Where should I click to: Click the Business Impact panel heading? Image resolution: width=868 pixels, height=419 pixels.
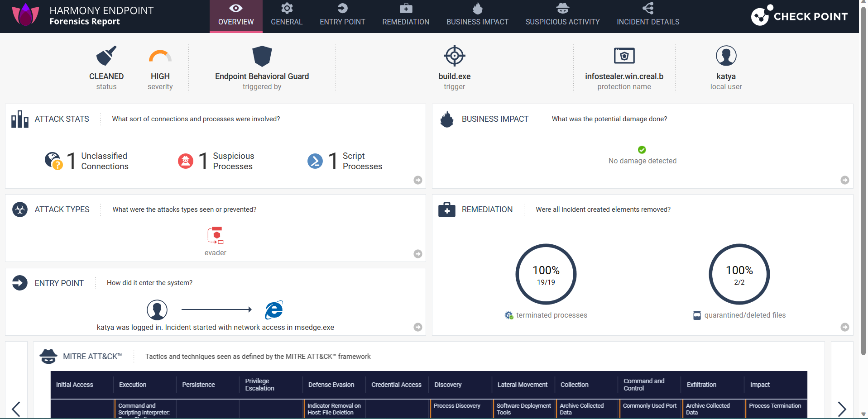[x=495, y=119]
